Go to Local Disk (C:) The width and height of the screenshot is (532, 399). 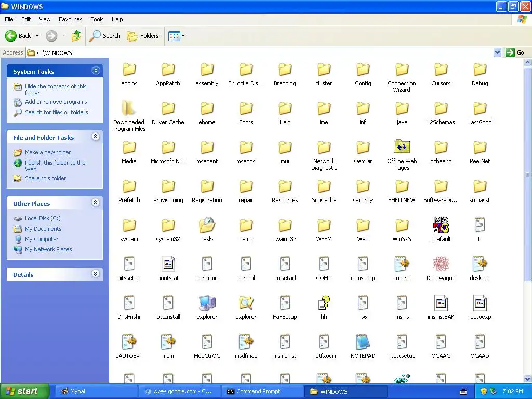pyautogui.click(x=43, y=218)
